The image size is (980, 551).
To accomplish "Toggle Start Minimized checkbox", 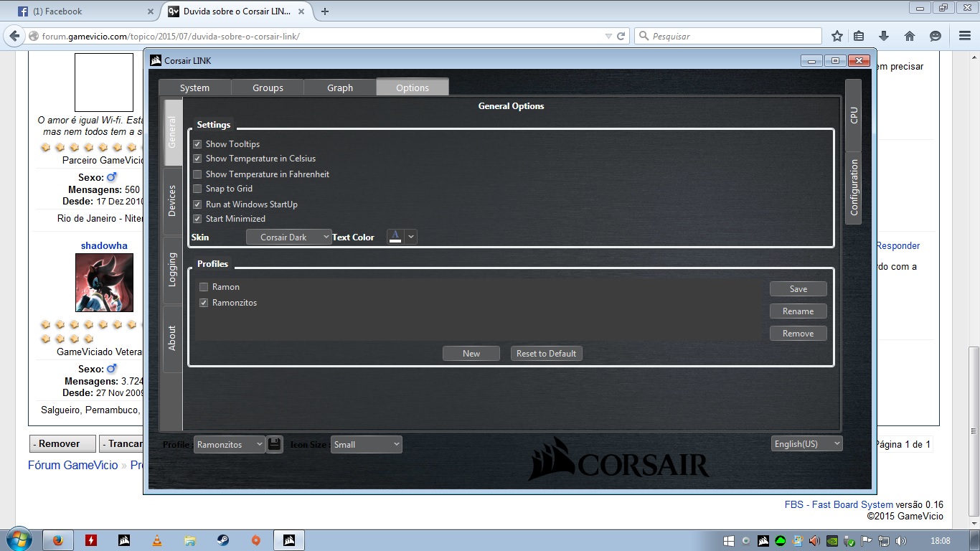I will coord(197,219).
